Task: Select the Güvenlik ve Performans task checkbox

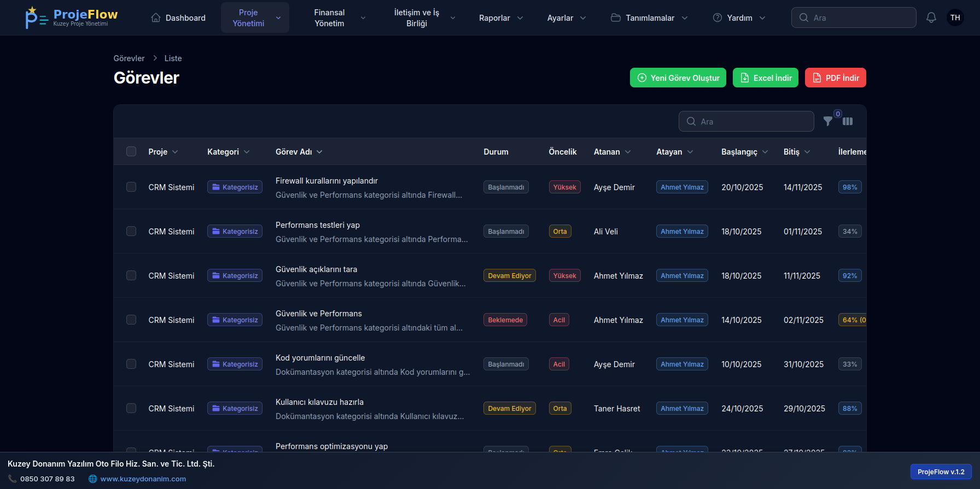Action: pyautogui.click(x=131, y=320)
